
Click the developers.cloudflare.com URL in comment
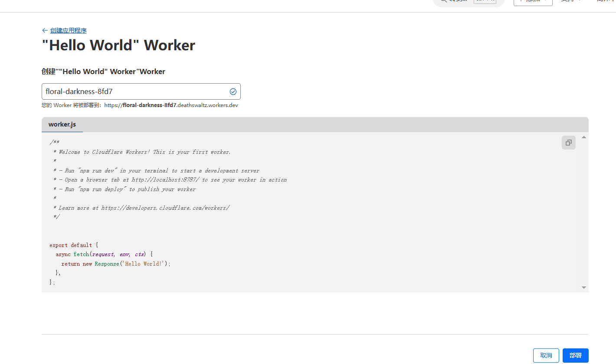(x=165, y=208)
